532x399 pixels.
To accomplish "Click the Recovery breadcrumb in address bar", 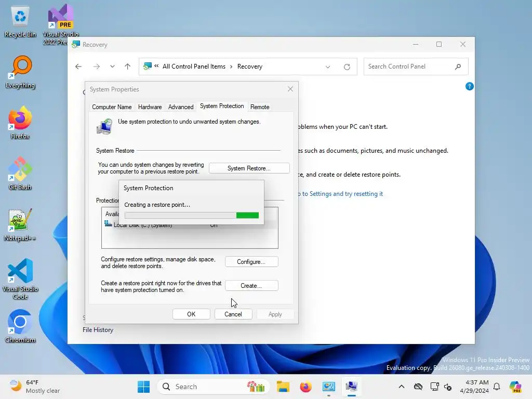I will tap(250, 66).
